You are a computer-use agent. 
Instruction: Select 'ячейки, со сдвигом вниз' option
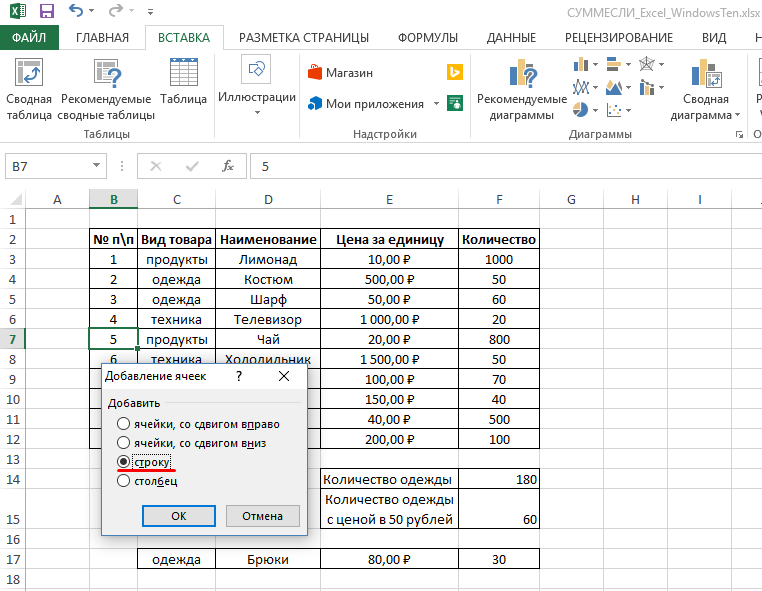[124, 442]
